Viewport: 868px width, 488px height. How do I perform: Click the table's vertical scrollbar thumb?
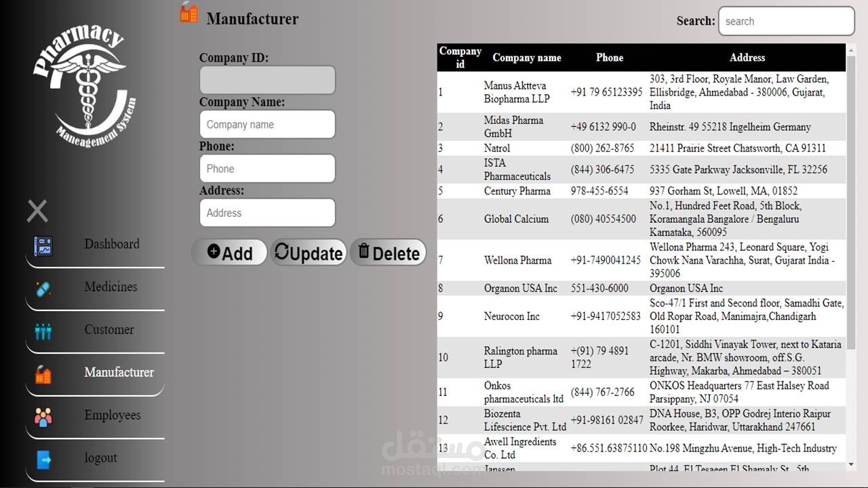[852, 202]
